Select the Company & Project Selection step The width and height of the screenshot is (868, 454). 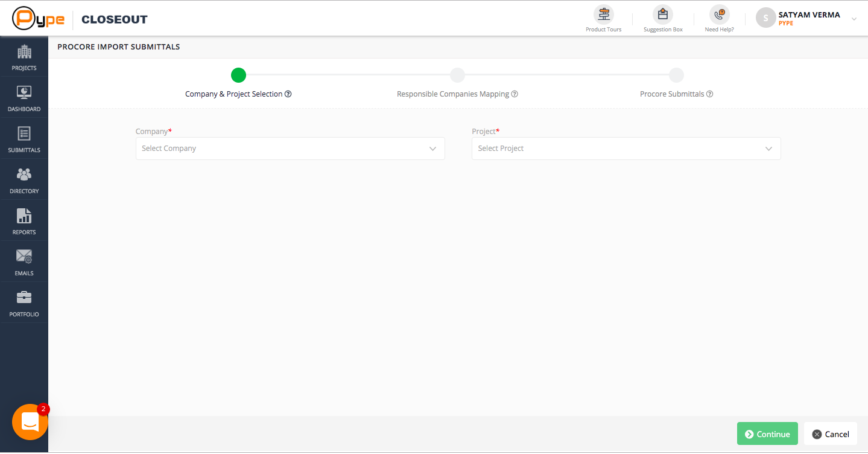[238, 75]
